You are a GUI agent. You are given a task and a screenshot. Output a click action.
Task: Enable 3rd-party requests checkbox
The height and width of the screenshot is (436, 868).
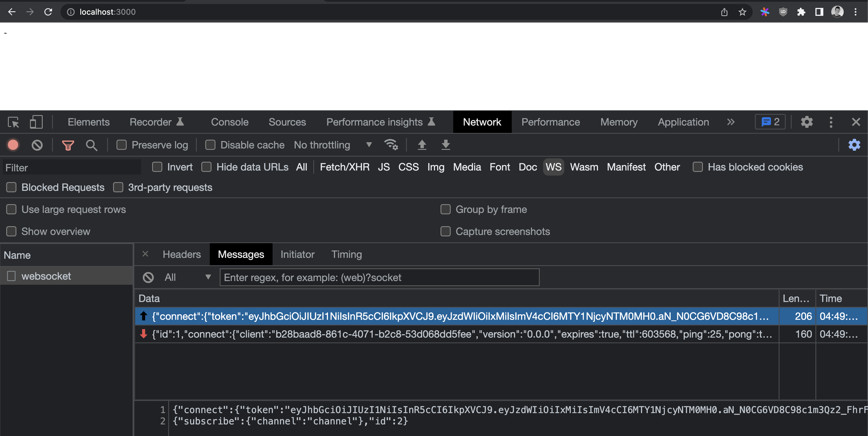(118, 187)
